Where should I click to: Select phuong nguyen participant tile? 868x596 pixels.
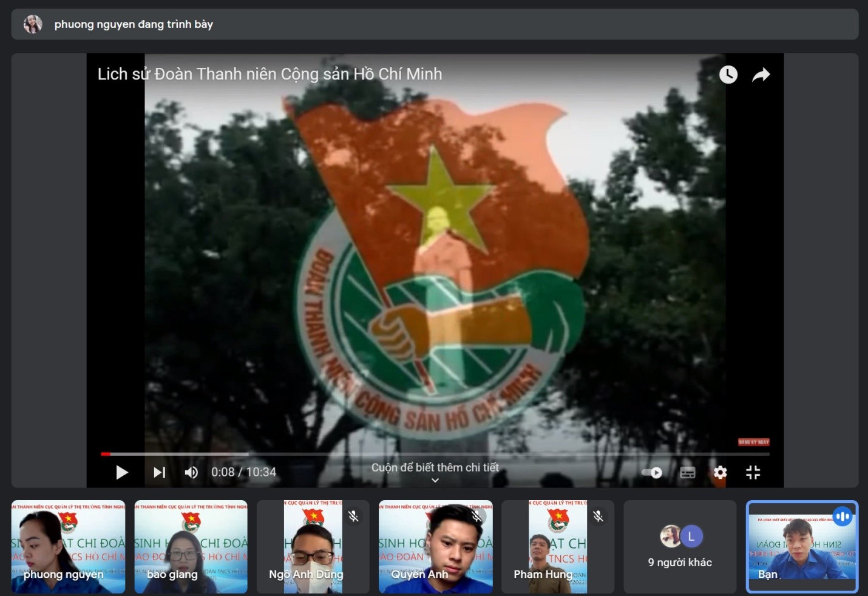[x=68, y=547]
